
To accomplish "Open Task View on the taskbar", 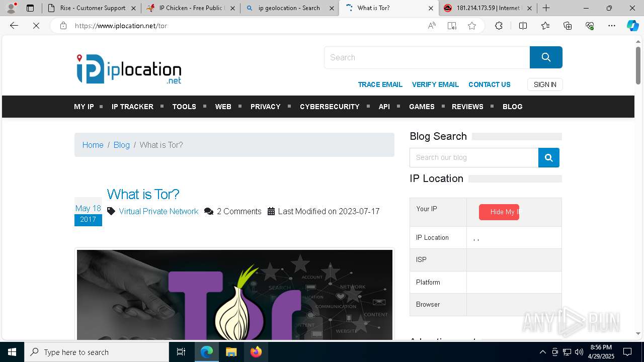I will pos(182,352).
